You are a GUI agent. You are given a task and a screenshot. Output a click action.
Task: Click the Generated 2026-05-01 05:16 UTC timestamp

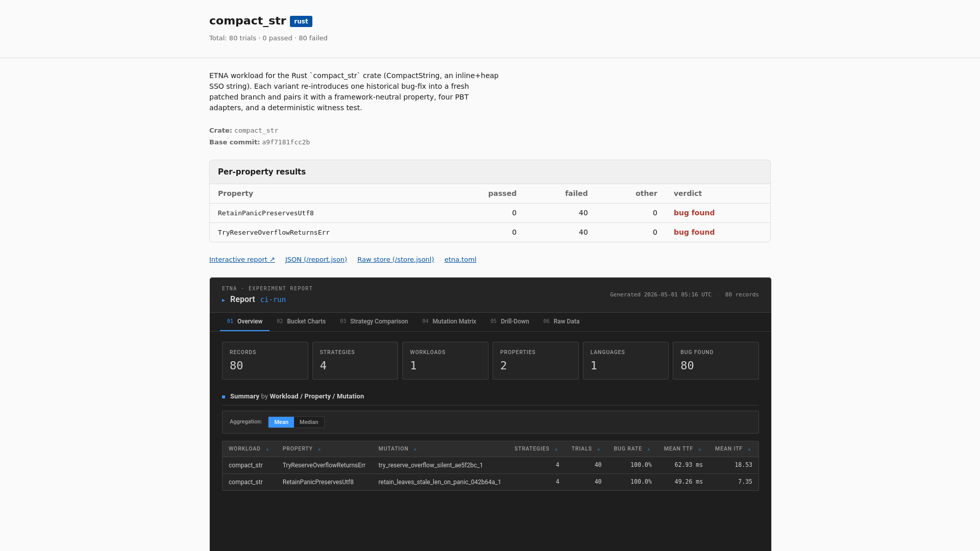(660, 295)
